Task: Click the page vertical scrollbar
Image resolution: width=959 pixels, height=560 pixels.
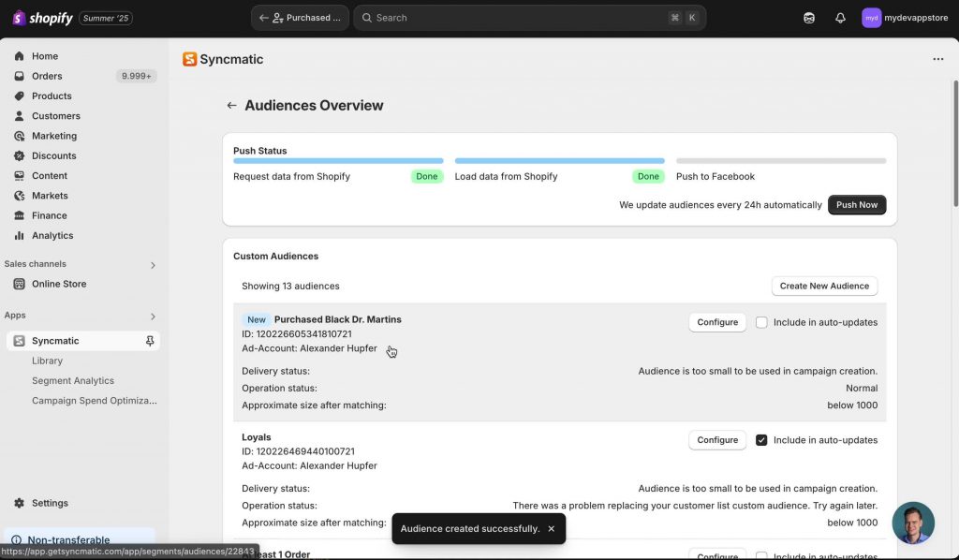Action: (x=955, y=144)
